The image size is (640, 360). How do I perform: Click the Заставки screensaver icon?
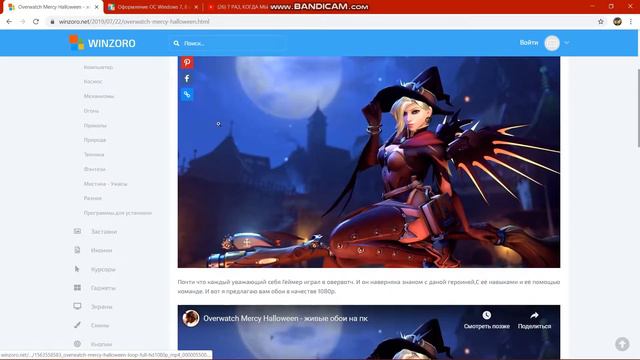[x=78, y=231]
